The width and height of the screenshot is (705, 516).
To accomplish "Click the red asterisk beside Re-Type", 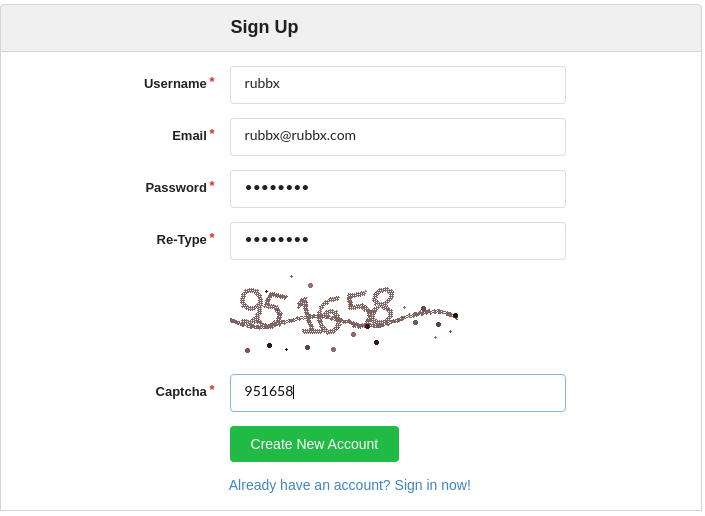I will click(x=212, y=237).
